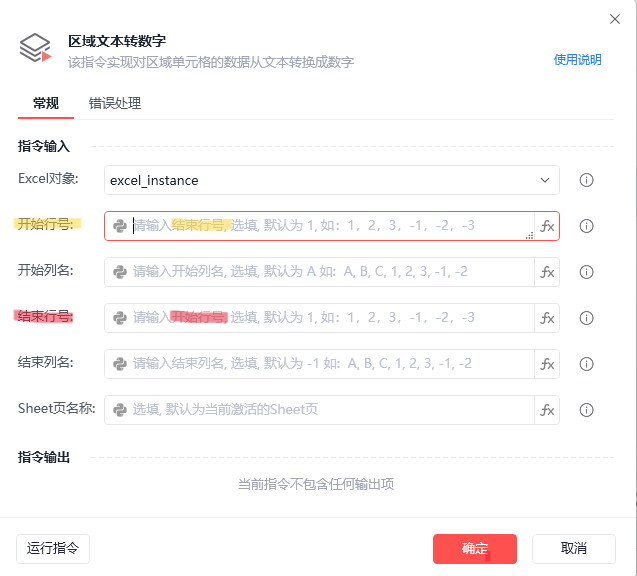The image size is (637, 576).
Task: Open the 错误处理 tab
Action: [x=115, y=103]
